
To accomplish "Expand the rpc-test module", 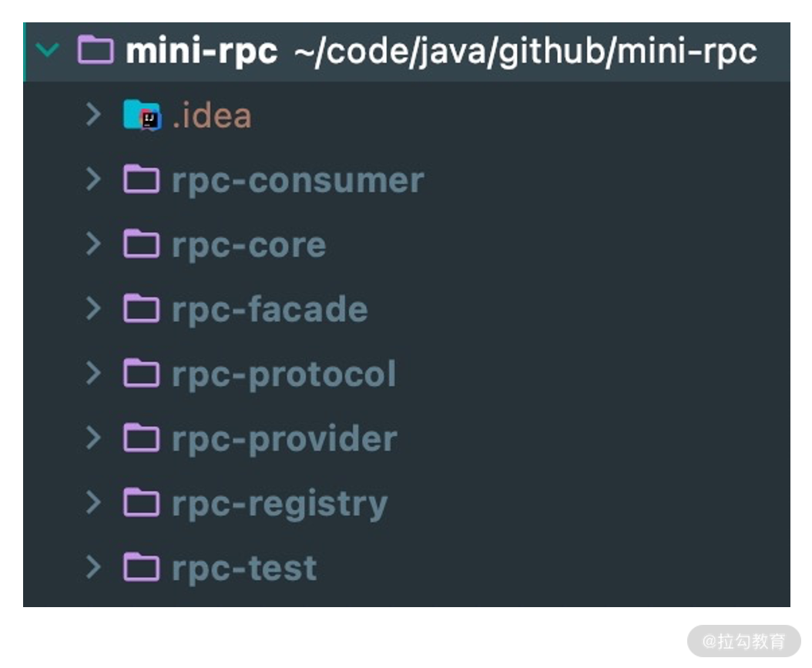I will [x=93, y=569].
